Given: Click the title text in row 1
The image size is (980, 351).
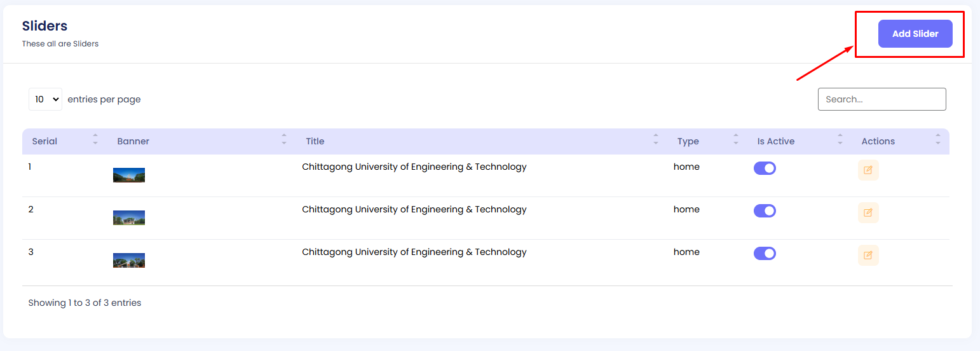Looking at the screenshot, I should pos(414,167).
